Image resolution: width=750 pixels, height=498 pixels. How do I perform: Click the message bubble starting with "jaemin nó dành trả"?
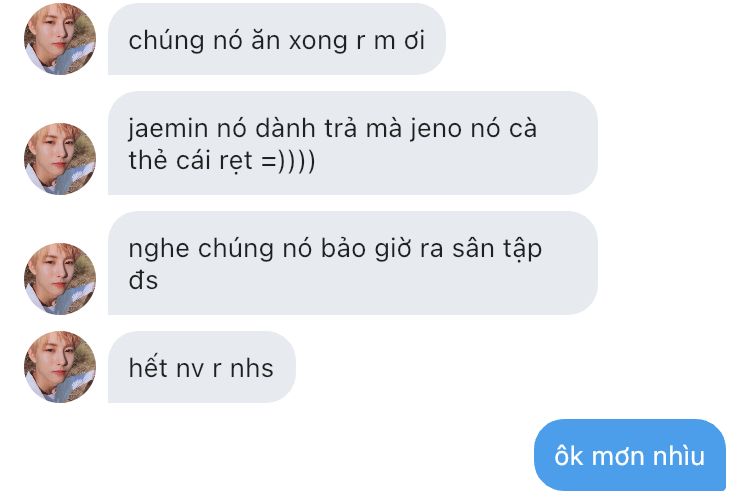coord(353,143)
